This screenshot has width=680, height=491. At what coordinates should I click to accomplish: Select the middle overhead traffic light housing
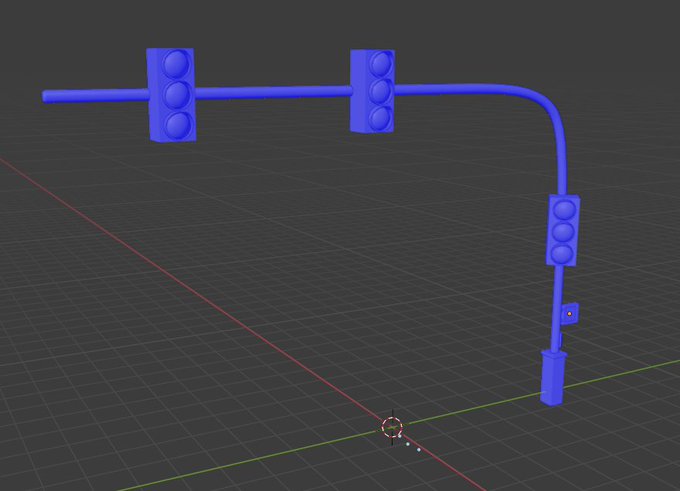pyautogui.click(x=373, y=91)
